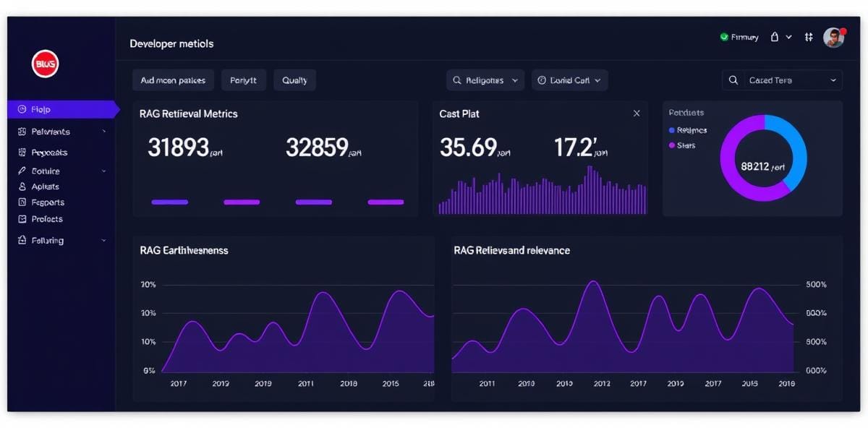868x428 pixels.
Task: Click the Cast Plat bar chart
Action: (542, 190)
